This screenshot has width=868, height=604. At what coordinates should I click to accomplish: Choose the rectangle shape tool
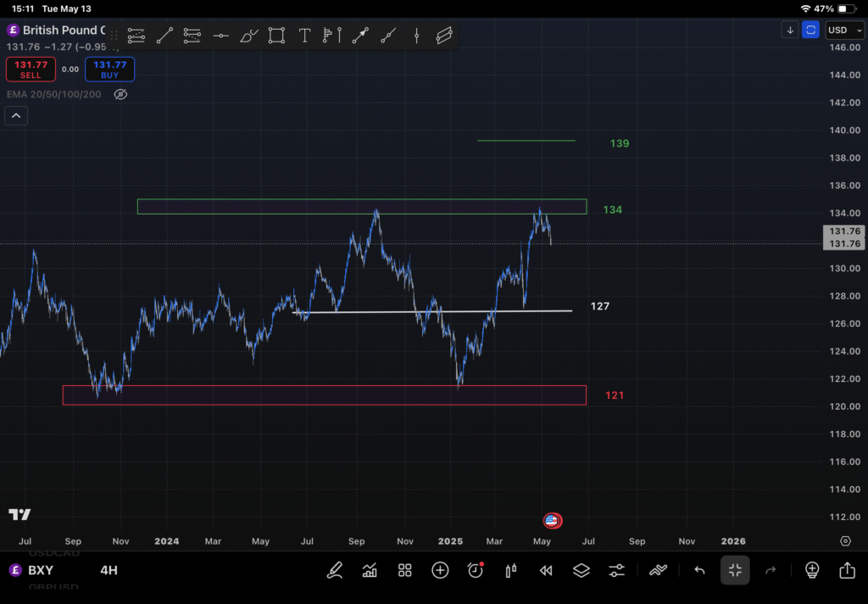276,36
